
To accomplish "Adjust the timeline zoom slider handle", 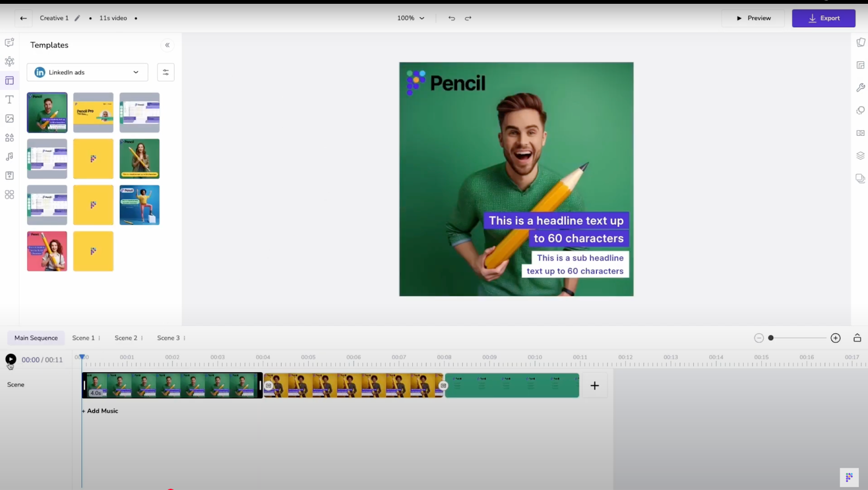I will [x=771, y=338].
